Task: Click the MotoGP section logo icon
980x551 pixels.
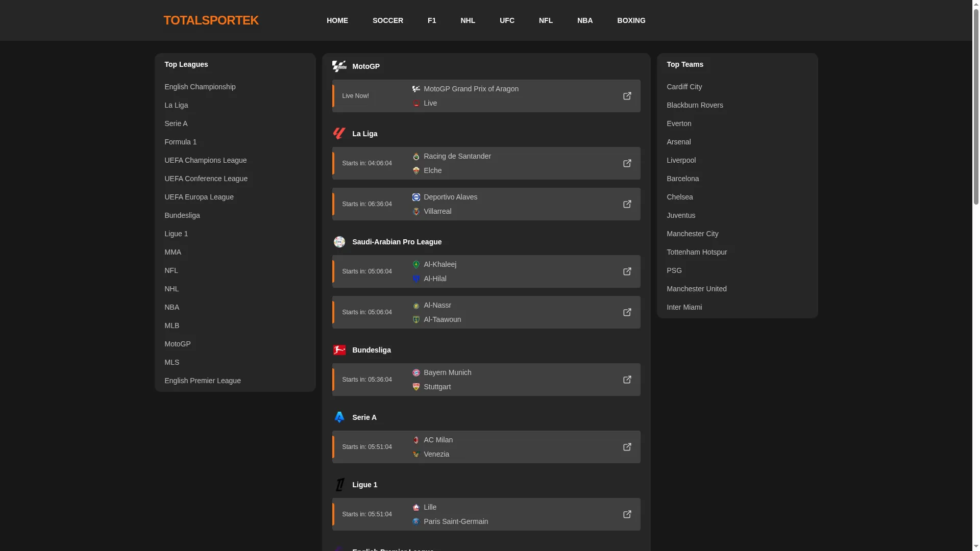Action: click(x=339, y=66)
